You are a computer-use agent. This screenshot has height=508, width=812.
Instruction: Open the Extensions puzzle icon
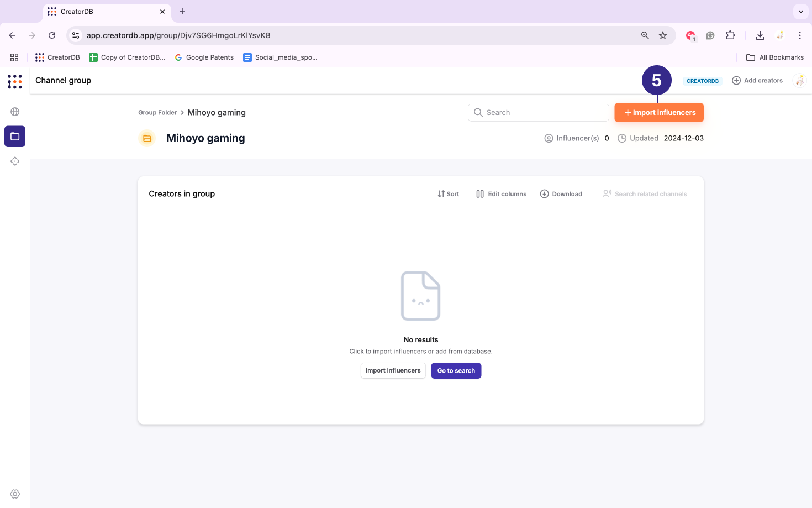tap(730, 35)
